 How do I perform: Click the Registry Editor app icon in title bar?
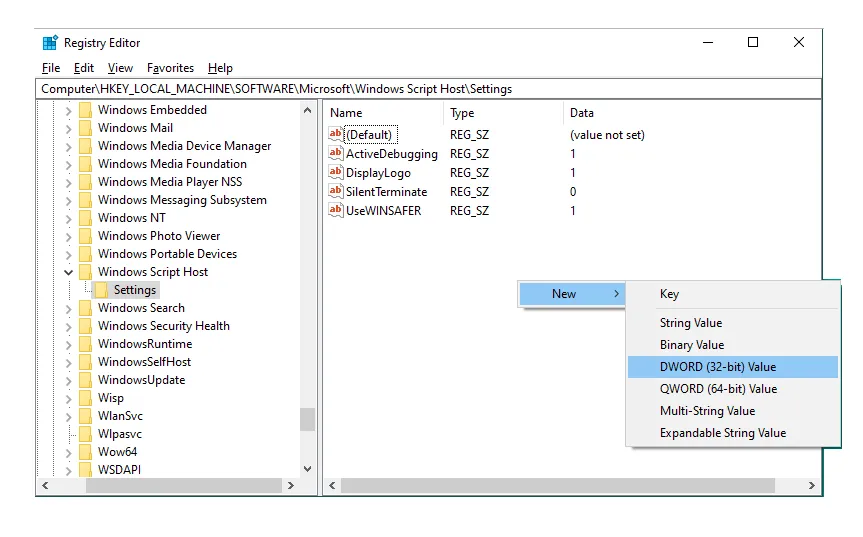(x=50, y=42)
